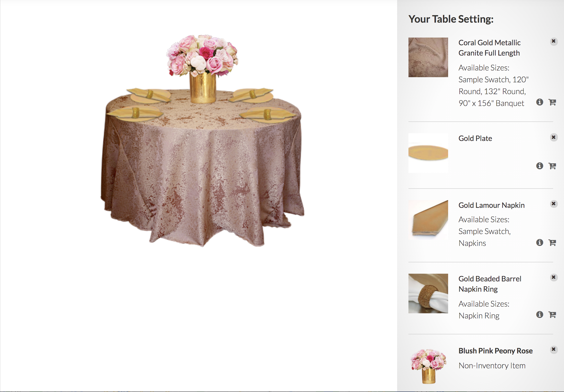The image size is (564, 392).
Task: Open info for Coral Gold Metallic Granite
Action: point(540,102)
